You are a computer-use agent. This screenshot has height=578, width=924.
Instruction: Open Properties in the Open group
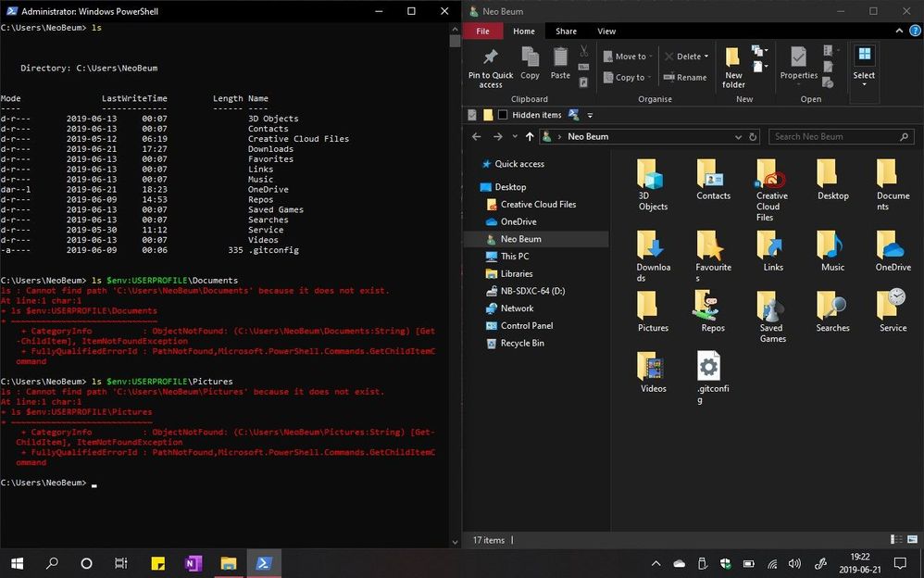click(798, 67)
